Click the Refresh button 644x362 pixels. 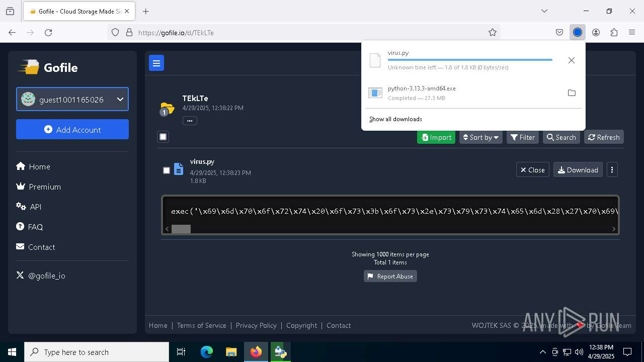point(604,137)
